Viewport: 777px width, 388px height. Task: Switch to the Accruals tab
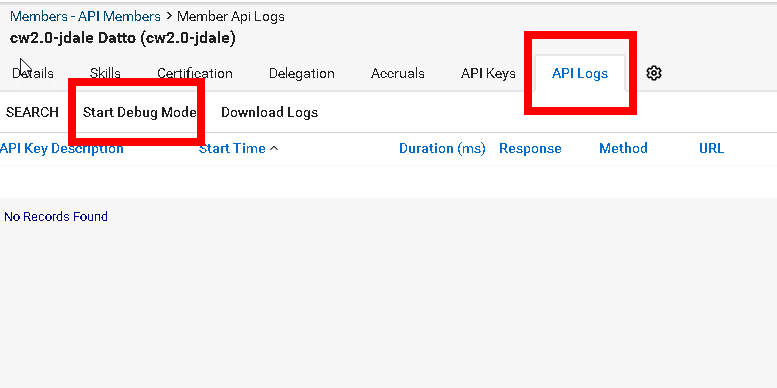(397, 73)
